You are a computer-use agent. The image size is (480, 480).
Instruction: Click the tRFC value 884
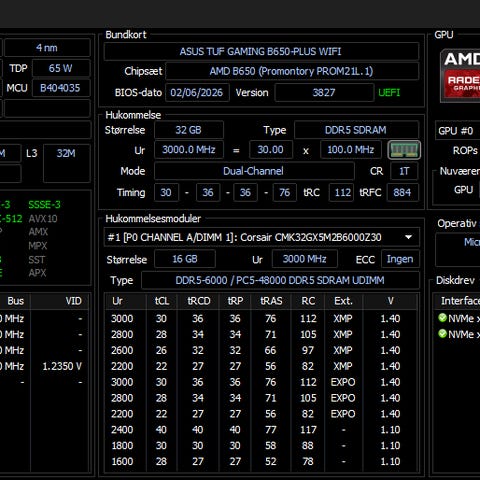click(x=402, y=192)
